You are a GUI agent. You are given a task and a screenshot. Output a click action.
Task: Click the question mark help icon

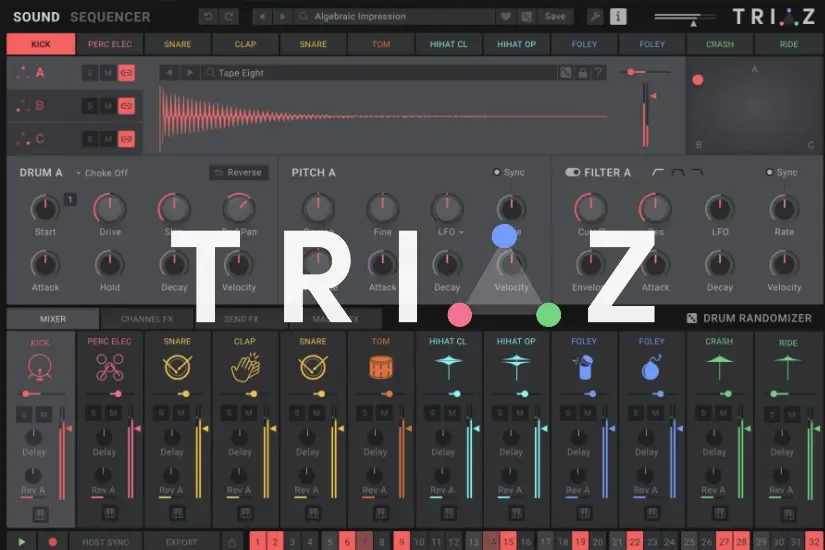click(x=599, y=73)
